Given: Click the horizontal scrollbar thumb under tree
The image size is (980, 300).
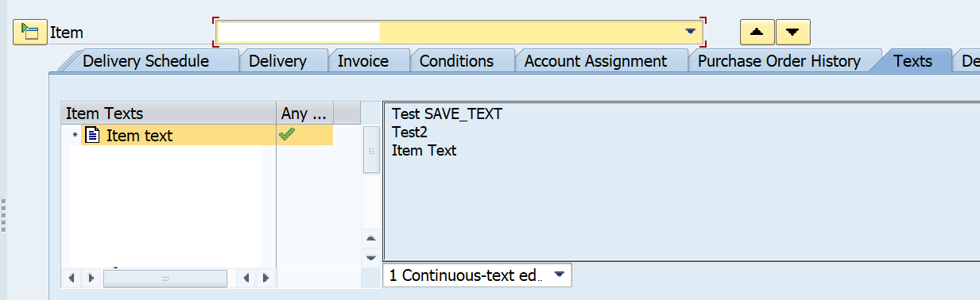Looking at the screenshot, I should [165, 278].
